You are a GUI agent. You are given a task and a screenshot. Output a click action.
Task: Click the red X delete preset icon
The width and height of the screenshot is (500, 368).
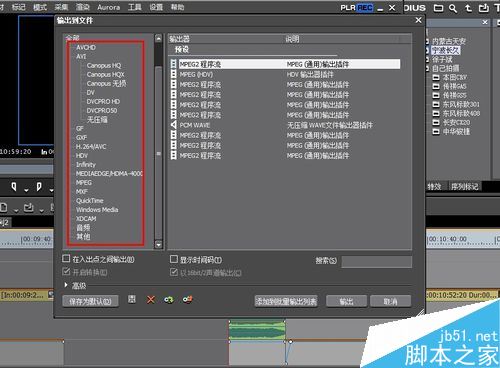pos(151,300)
